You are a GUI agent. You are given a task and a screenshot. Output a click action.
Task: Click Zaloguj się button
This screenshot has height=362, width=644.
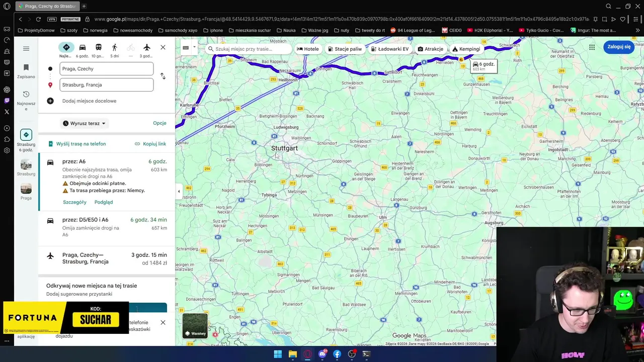[x=619, y=47]
